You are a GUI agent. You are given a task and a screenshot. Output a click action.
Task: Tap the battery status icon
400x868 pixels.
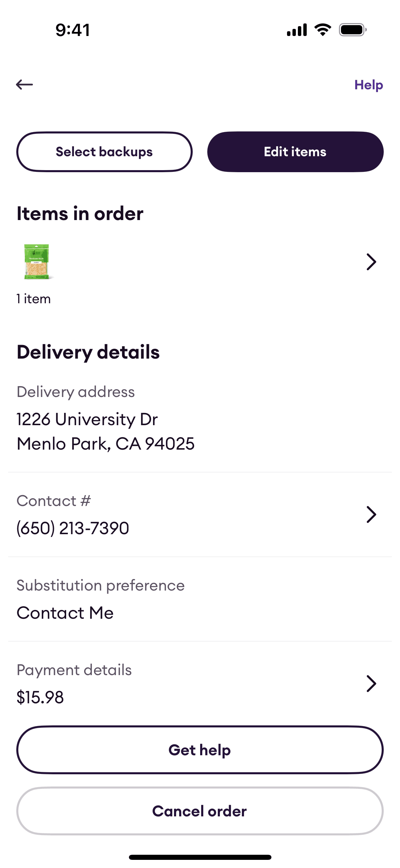pyautogui.click(x=353, y=30)
